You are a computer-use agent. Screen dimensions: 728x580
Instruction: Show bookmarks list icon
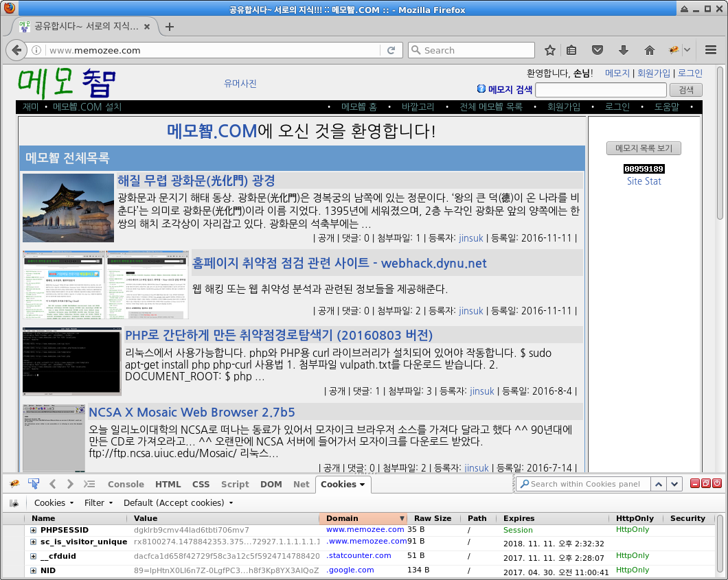pos(571,50)
